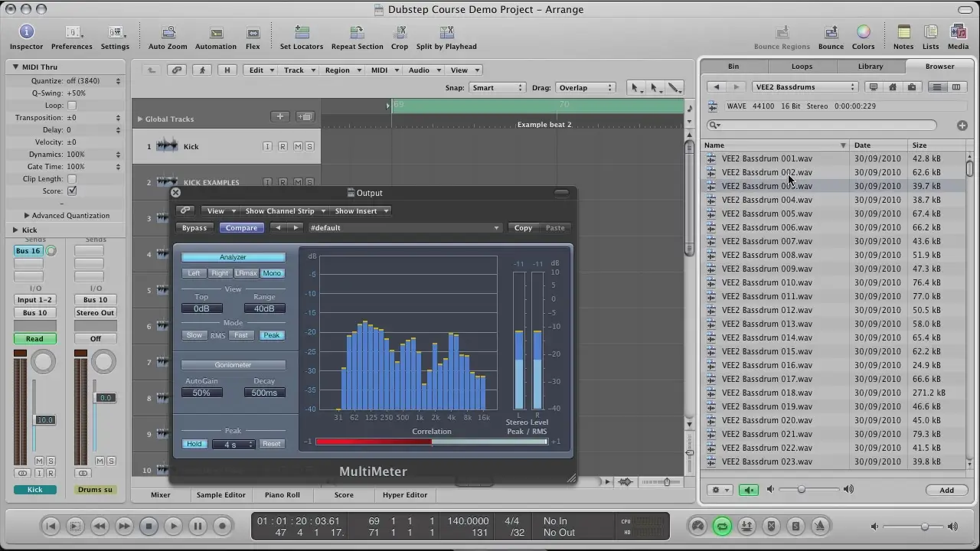The image size is (980, 551).
Task: Open the Inspector from the toolbar
Action: coord(26,33)
